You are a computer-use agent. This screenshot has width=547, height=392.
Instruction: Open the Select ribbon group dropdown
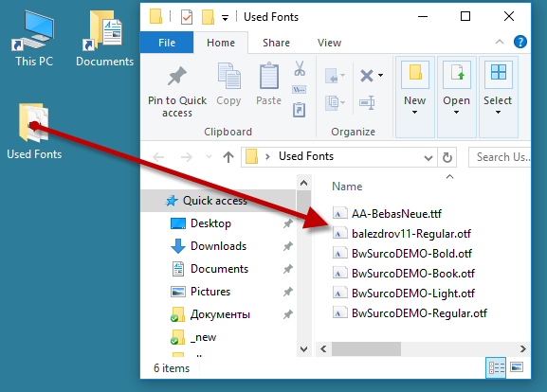pos(498,97)
